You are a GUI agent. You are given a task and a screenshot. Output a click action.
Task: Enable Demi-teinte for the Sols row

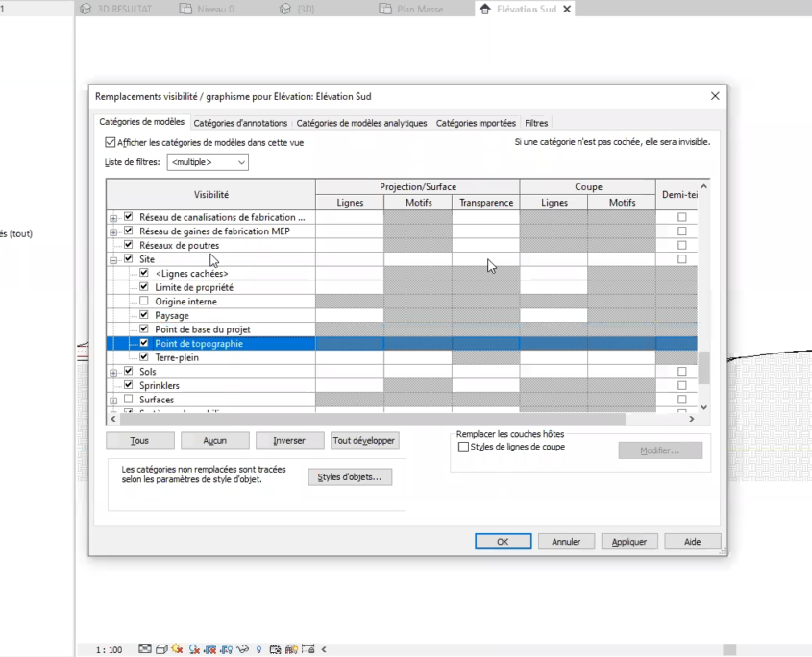(x=682, y=371)
